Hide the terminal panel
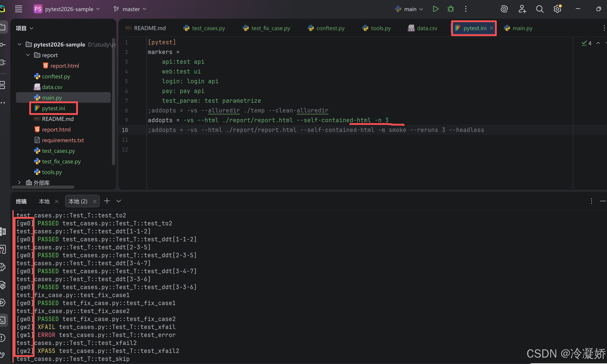Screen dimensions: 607x364 603,201
